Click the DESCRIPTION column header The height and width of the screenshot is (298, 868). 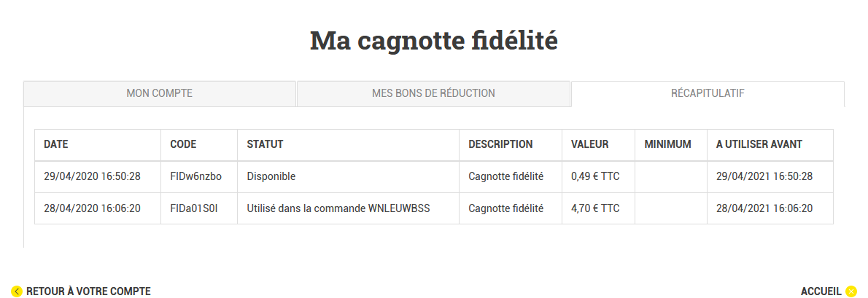pos(500,144)
